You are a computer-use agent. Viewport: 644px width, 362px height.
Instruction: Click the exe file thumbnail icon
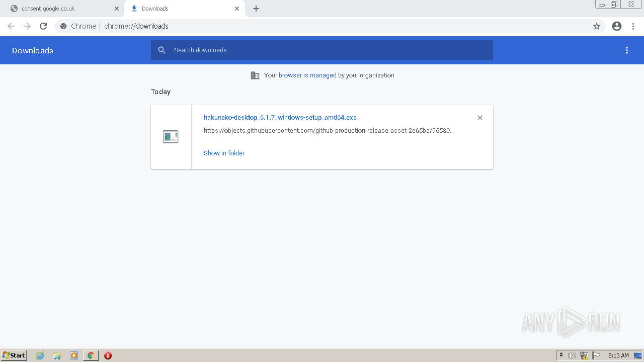(171, 136)
